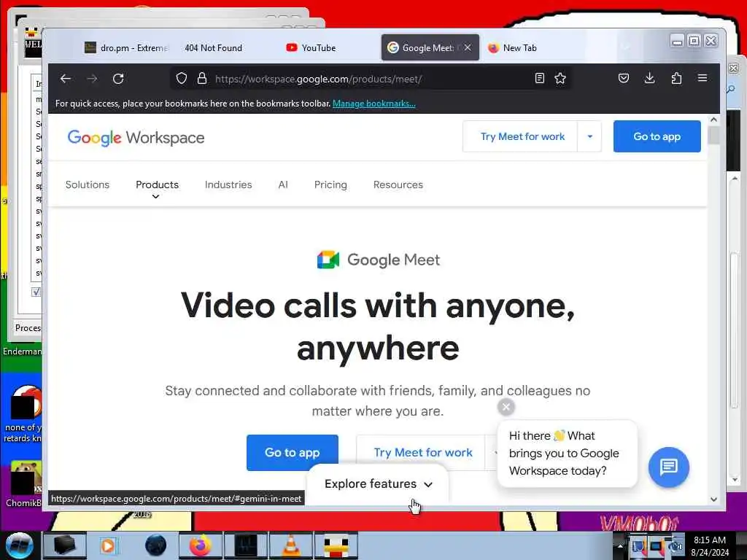Open the Windows Start orb
This screenshot has height=560, width=747.
(x=20, y=545)
